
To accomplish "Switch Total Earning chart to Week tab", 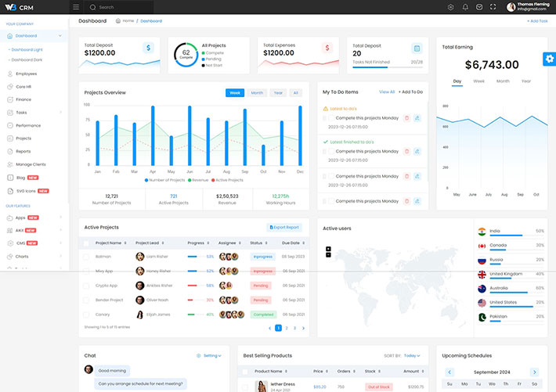I will pyautogui.click(x=478, y=81).
